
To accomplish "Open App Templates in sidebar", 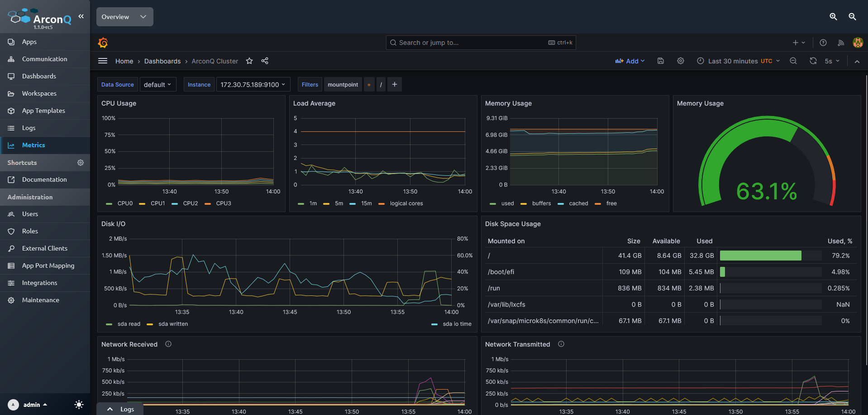I will (x=45, y=111).
